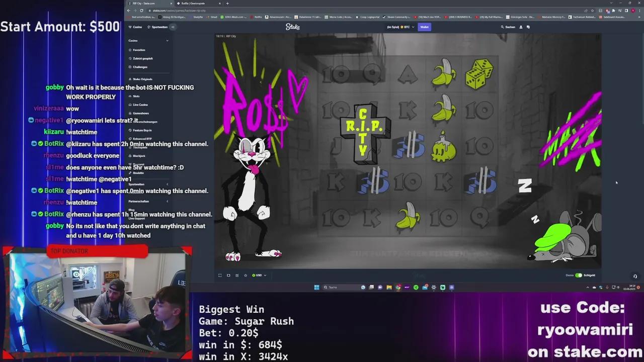This screenshot has height=362, width=644.
Task: Open the Blog link in sidebar
Action: (131, 210)
